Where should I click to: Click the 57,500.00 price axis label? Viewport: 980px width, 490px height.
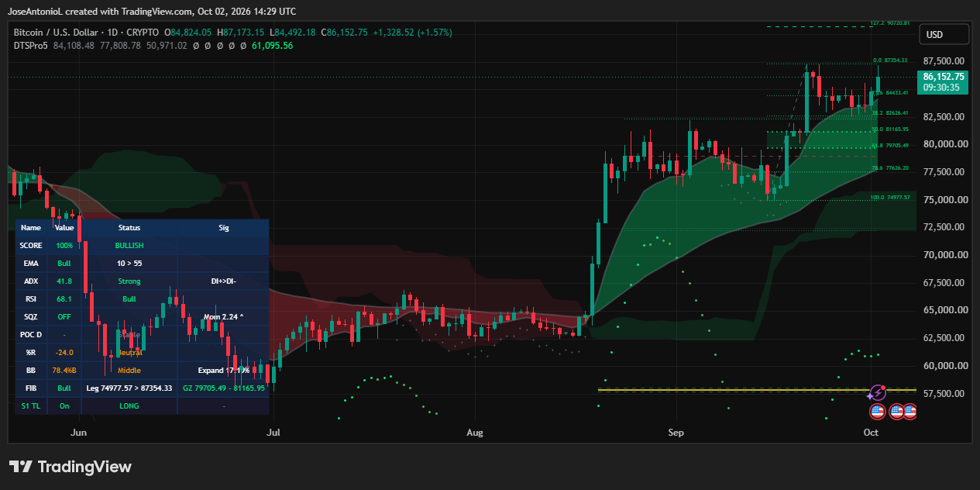click(944, 394)
